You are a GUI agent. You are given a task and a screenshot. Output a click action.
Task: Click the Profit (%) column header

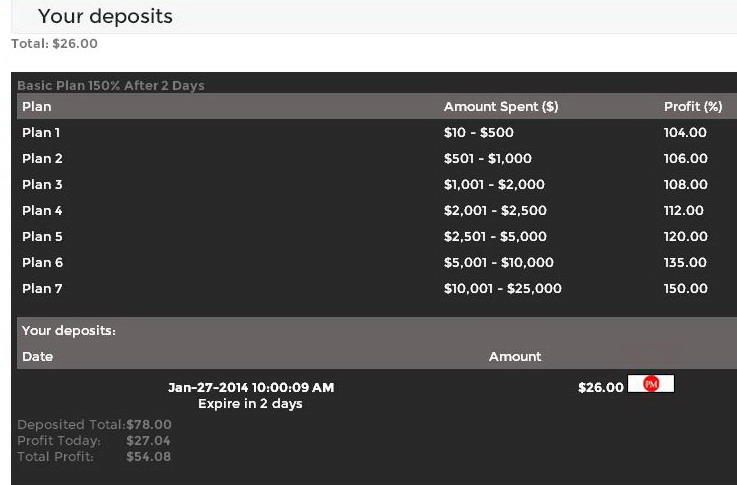click(692, 106)
